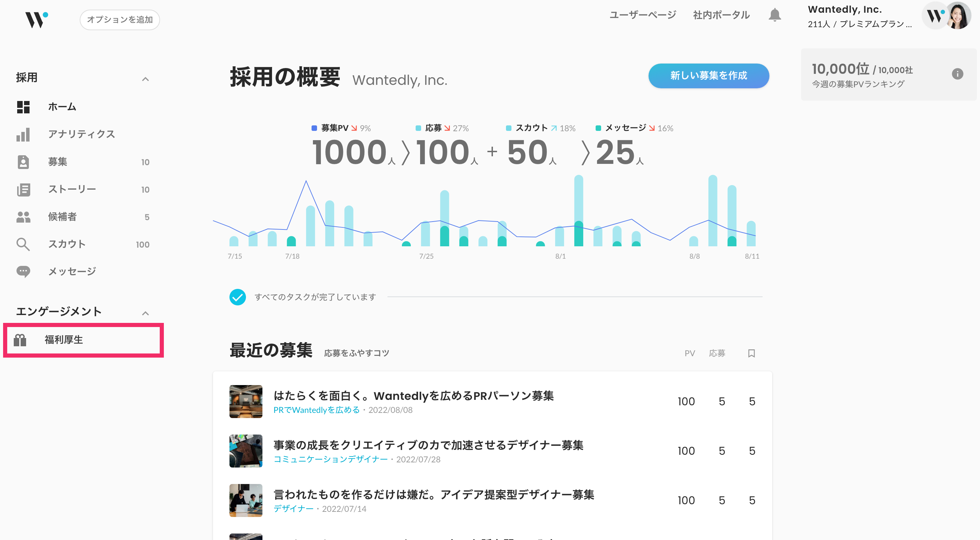
Task: Click the bookmark column icon
Action: pos(751,353)
